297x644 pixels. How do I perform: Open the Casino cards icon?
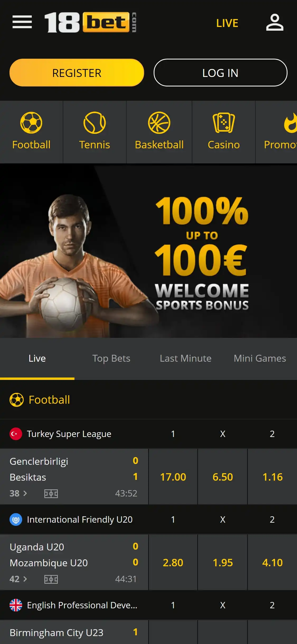tap(224, 123)
